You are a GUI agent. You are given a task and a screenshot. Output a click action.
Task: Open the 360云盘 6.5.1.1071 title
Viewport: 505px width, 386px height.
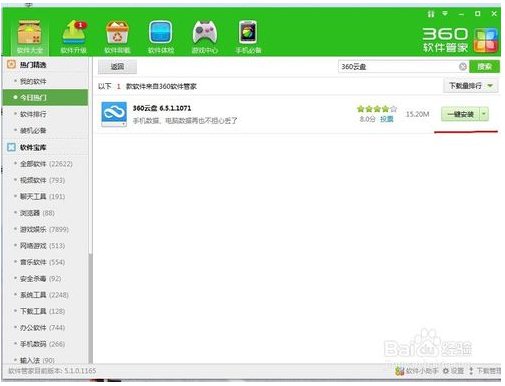(162, 108)
